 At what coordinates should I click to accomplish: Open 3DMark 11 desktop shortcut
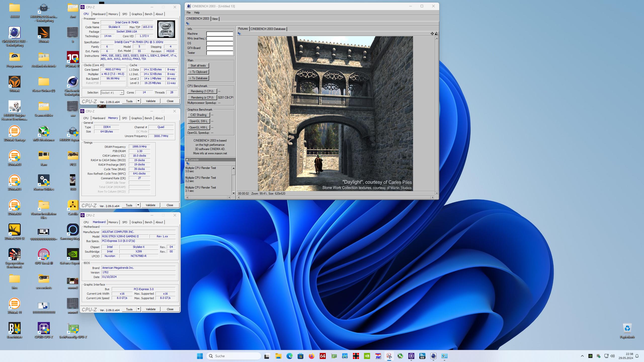point(15,305)
